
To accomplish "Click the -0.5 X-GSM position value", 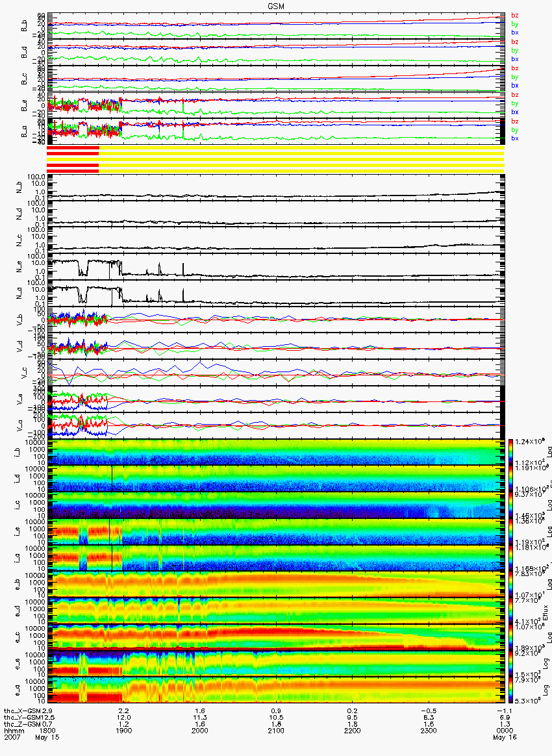I will pos(429,711).
